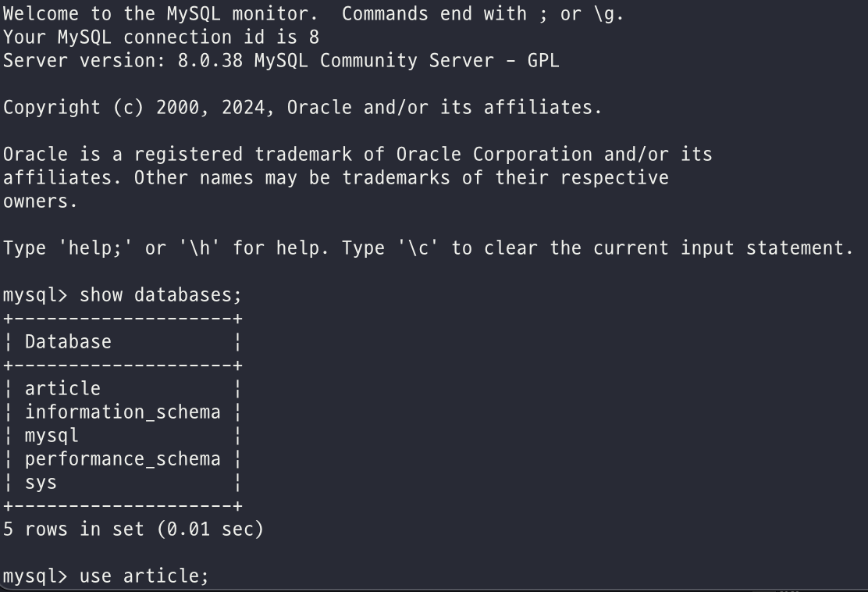Click the 'sys' database entry

41,482
